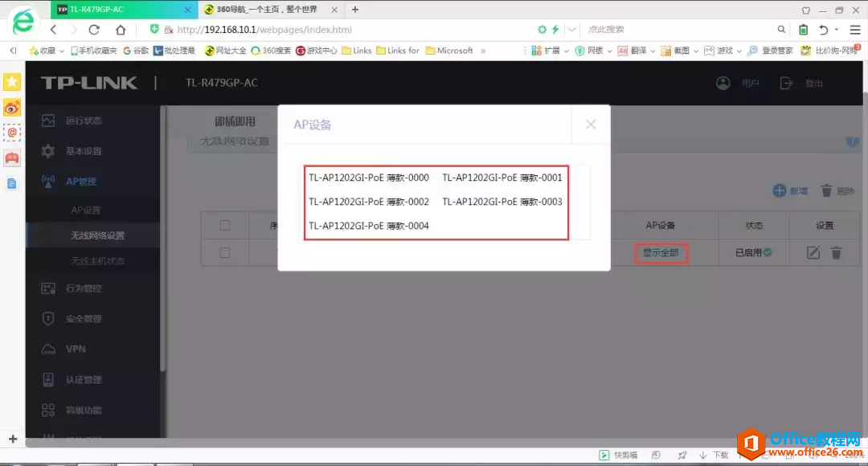Go to browser home page icon

tap(120, 30)
